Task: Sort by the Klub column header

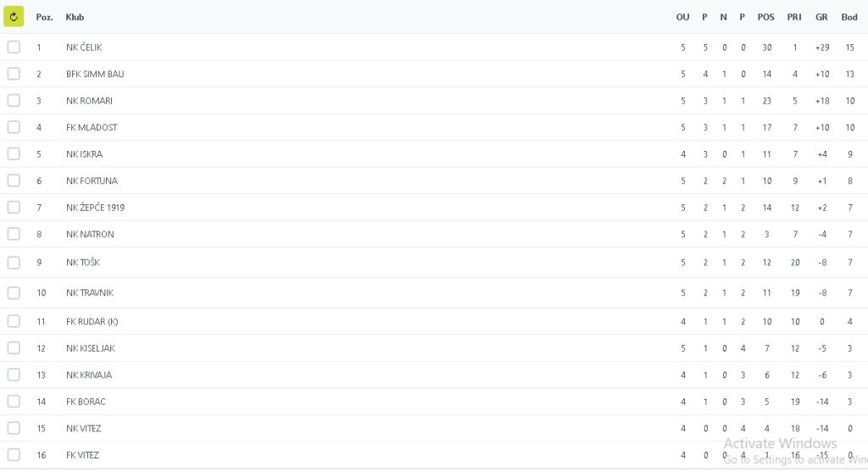Action: coord(75,17)
